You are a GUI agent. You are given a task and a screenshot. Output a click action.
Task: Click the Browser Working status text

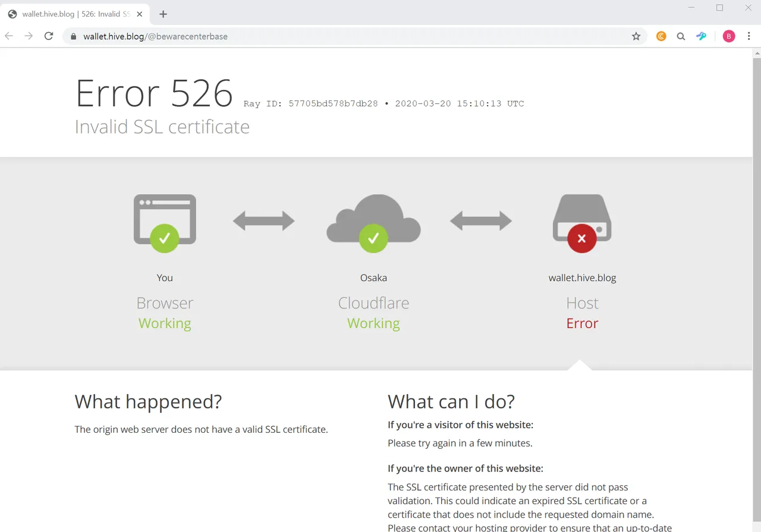click(165, 323)
